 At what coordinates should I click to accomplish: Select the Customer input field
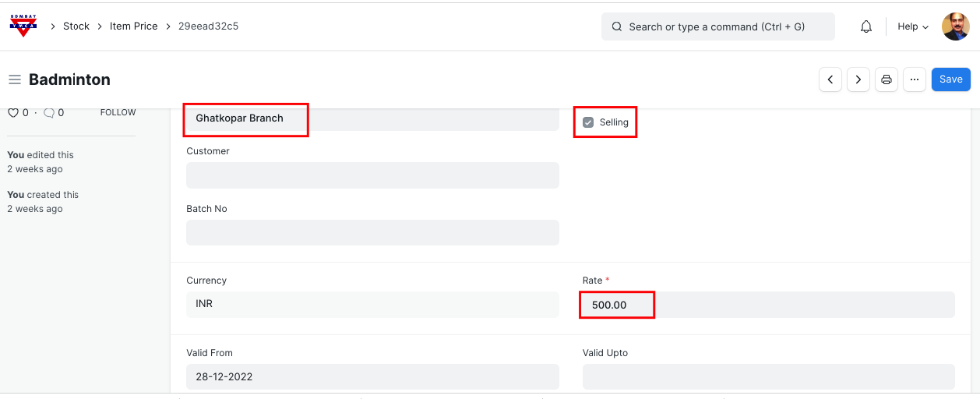coord(372,175)
